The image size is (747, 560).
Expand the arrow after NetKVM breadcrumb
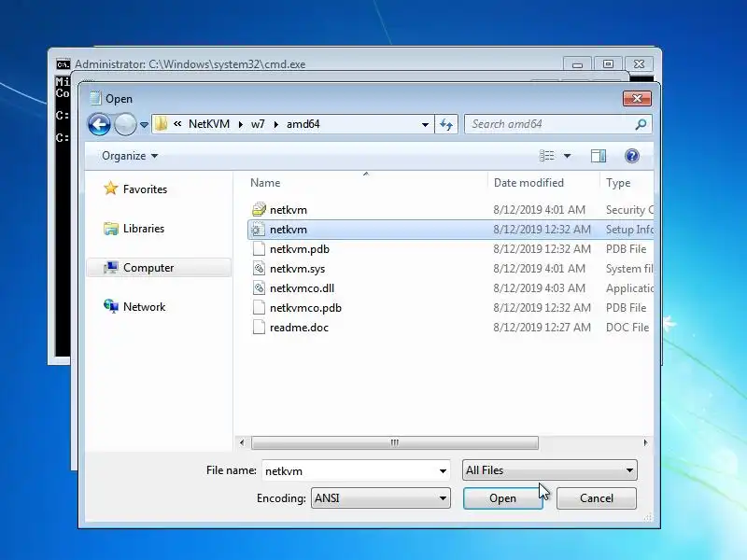coord(241,125)
